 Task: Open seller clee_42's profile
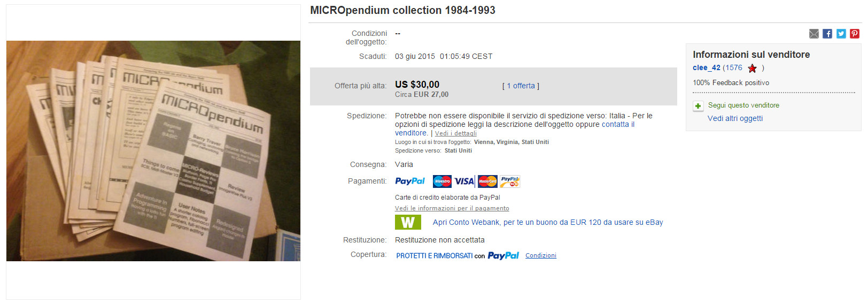(706, 68)
